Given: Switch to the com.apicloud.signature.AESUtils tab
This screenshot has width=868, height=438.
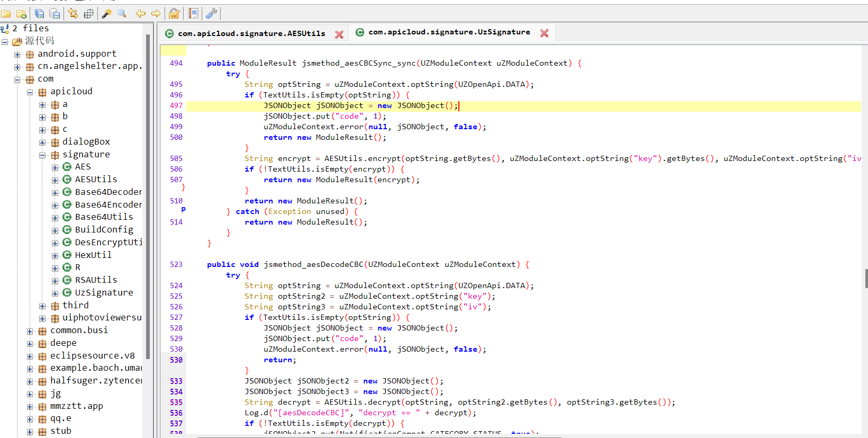Looking at the screenshot, I should click(251, 33).
